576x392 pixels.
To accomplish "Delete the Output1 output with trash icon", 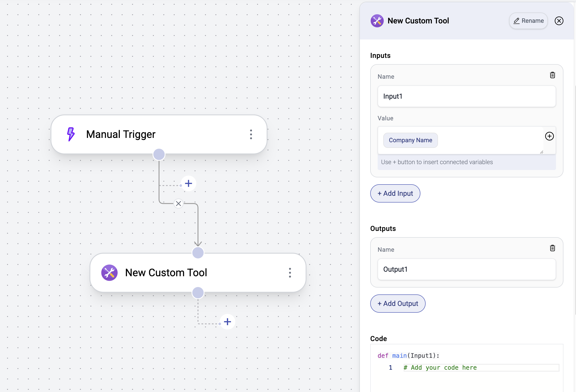I will click(x=552, y=248).
